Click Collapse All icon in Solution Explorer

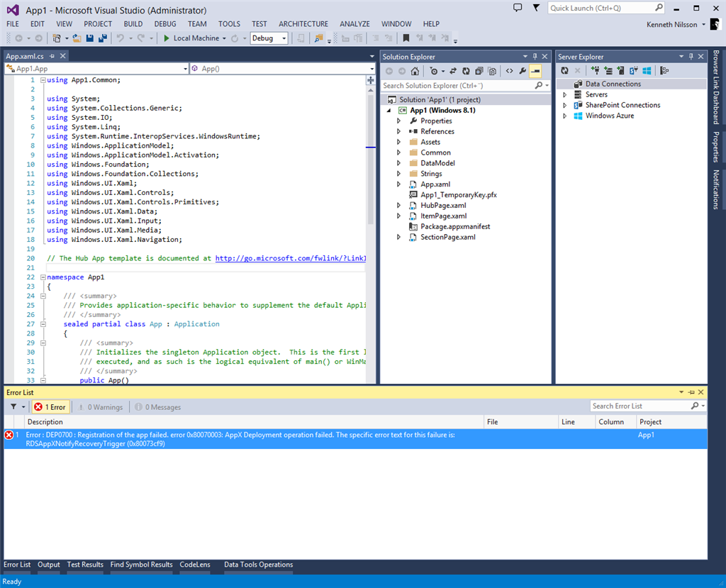point(479,71)
